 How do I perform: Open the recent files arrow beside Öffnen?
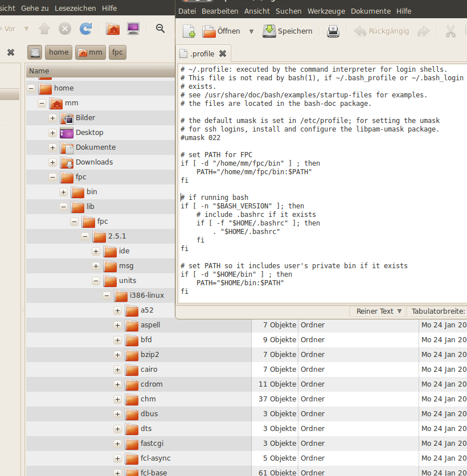point(251,31)
